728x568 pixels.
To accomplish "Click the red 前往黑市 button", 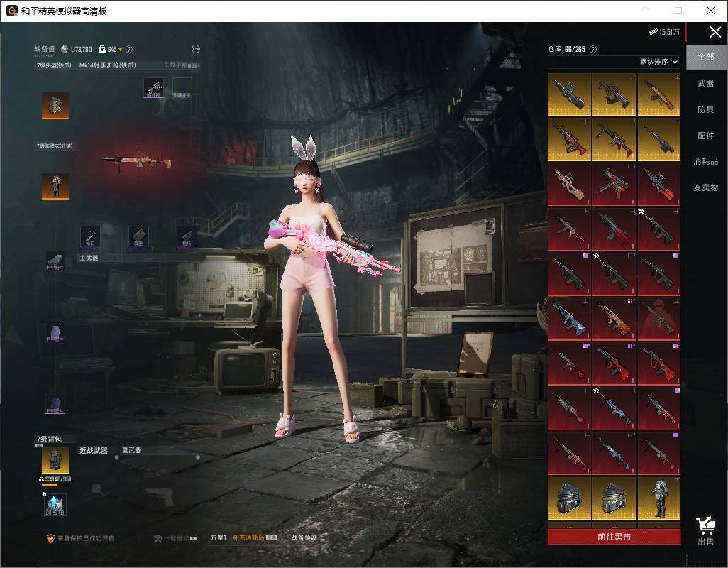I will point(614,537).
